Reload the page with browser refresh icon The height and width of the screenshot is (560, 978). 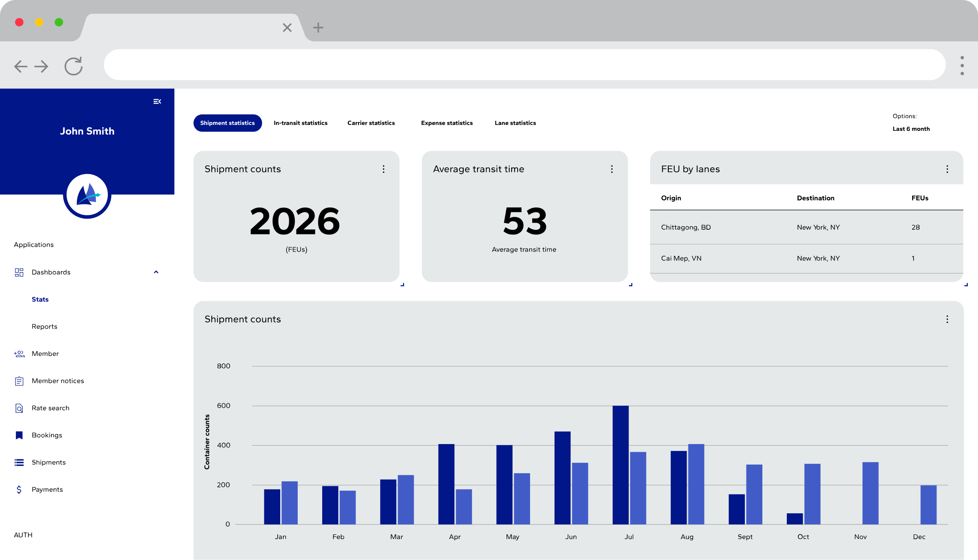tap(74, 66)
